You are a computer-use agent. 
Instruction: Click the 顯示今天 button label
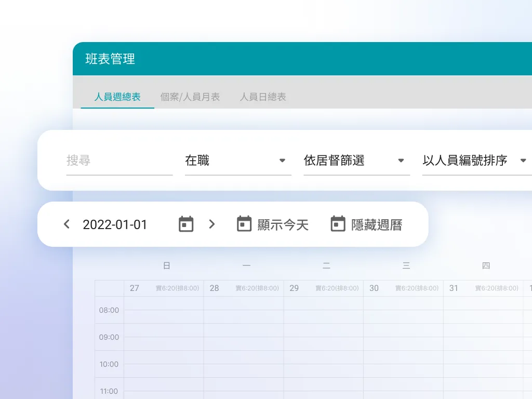pyautogui.click(x=283, y=225)
